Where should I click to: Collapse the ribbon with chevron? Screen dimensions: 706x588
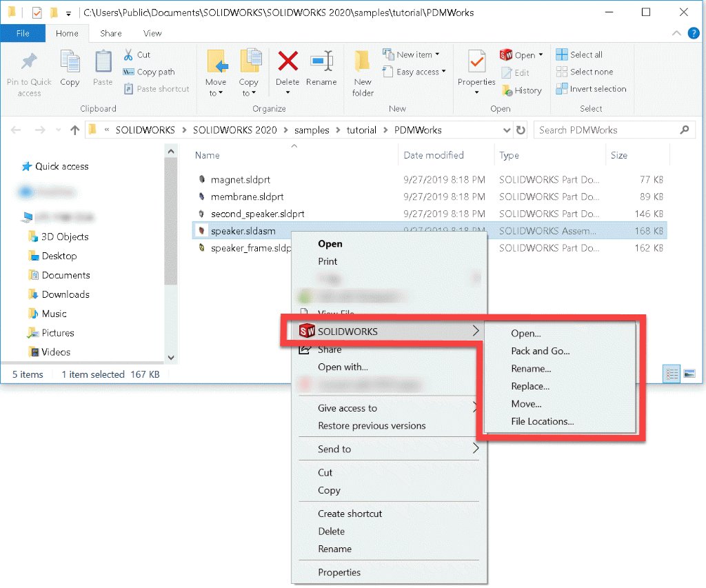click(676, 33)
